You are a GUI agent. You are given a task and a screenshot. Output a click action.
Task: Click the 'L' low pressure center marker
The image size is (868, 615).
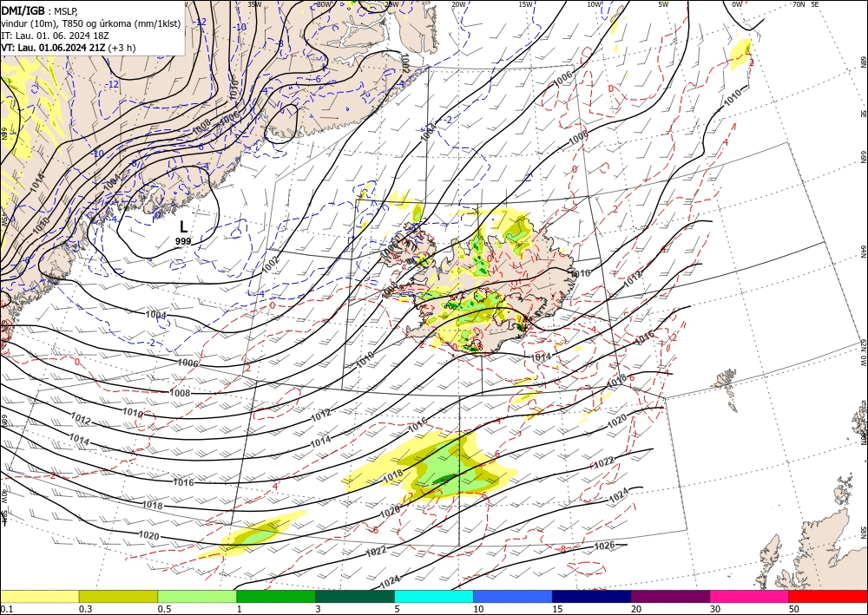[183, 226]
